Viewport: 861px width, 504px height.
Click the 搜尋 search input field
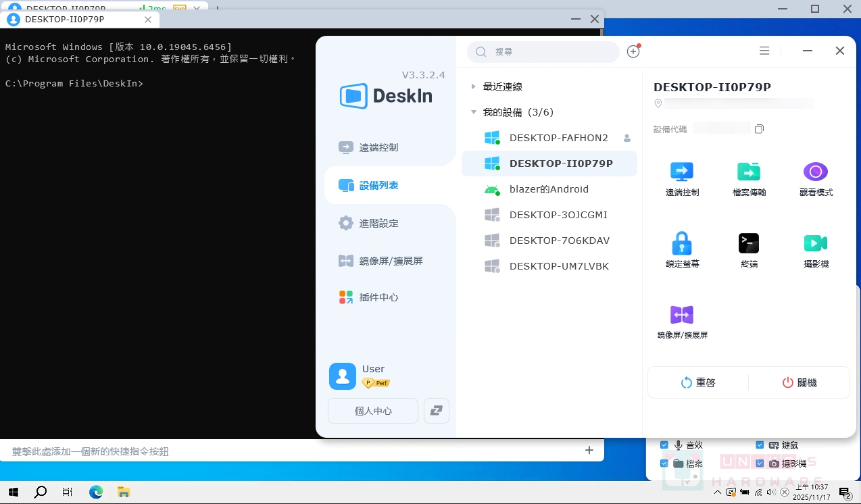click(543, 51)
